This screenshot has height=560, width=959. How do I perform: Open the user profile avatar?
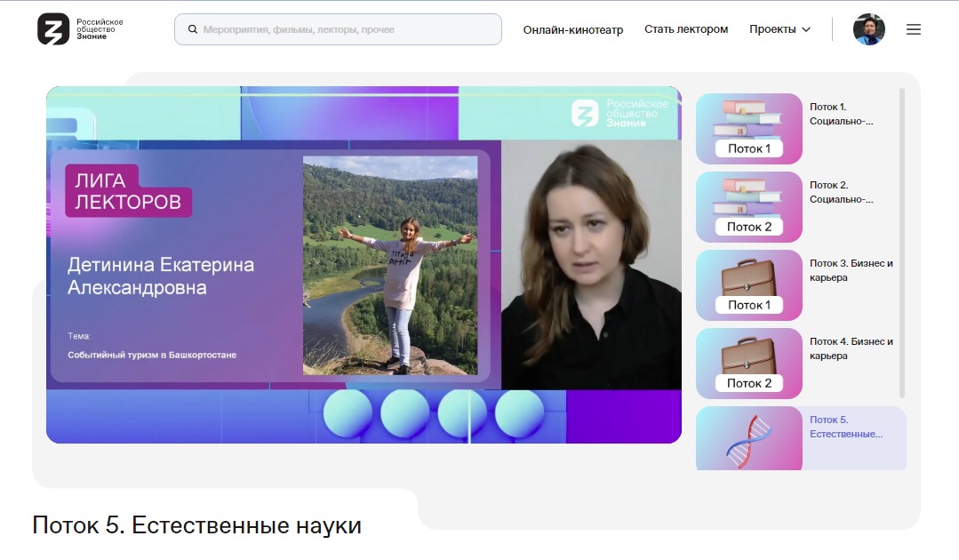[868, 29]
